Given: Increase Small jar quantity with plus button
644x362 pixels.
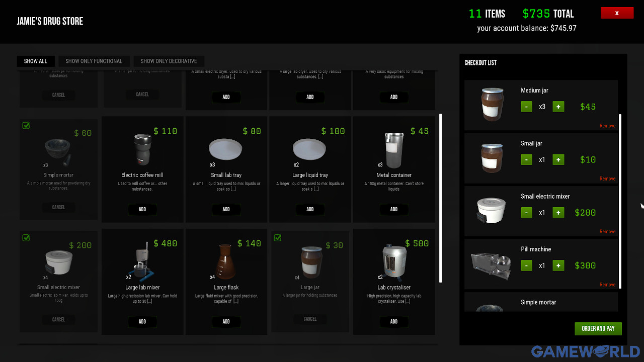Looking at the screenshot, I should [x=558, y=159].
